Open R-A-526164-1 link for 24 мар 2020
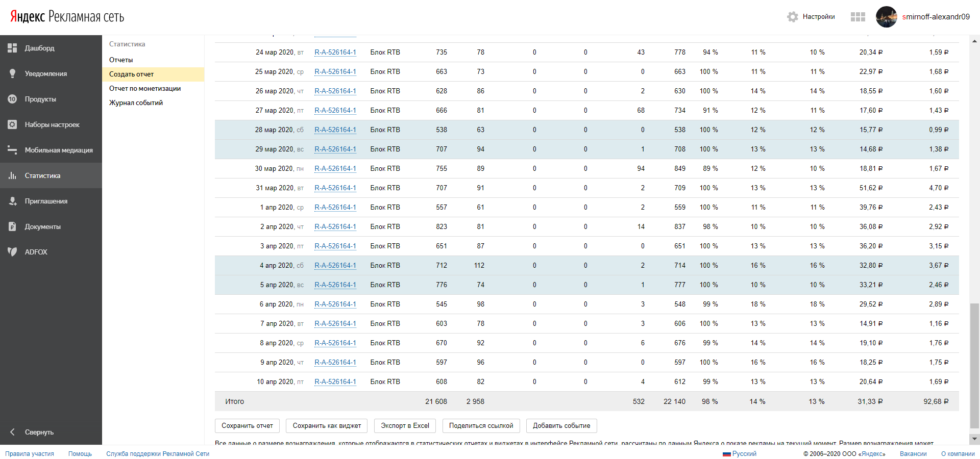This screenshot has width=980, height=459. pos(335,52)
